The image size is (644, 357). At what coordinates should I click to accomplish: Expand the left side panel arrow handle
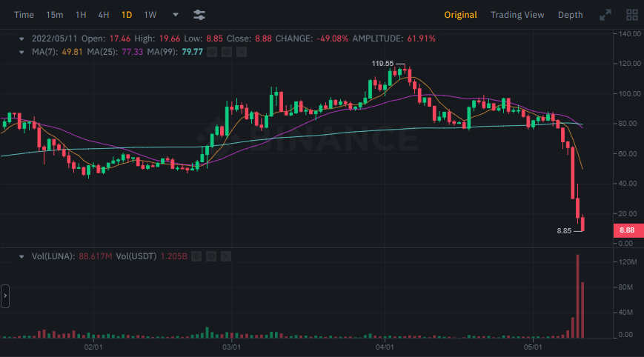coord(5,296)
